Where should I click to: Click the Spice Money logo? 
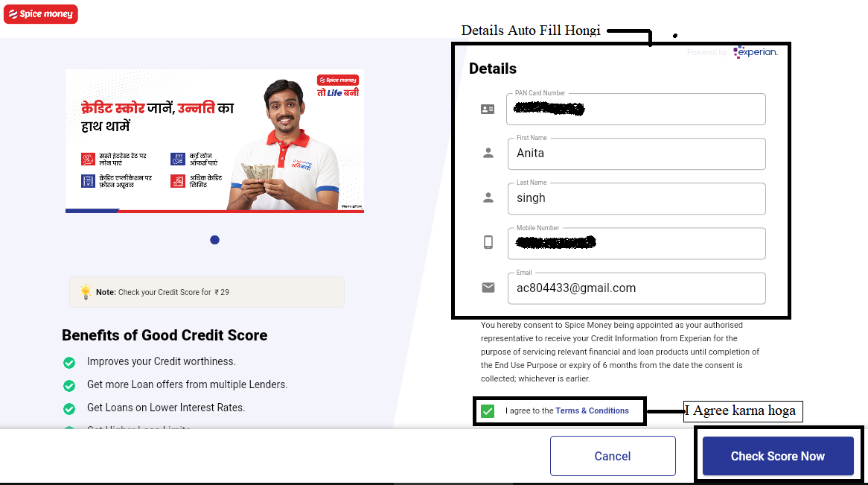(41, 14)
